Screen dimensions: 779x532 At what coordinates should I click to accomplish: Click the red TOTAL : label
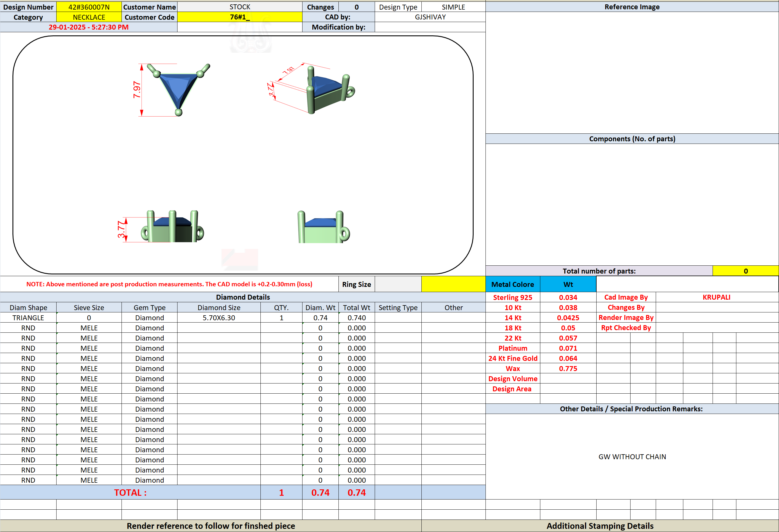coord(130,493)
